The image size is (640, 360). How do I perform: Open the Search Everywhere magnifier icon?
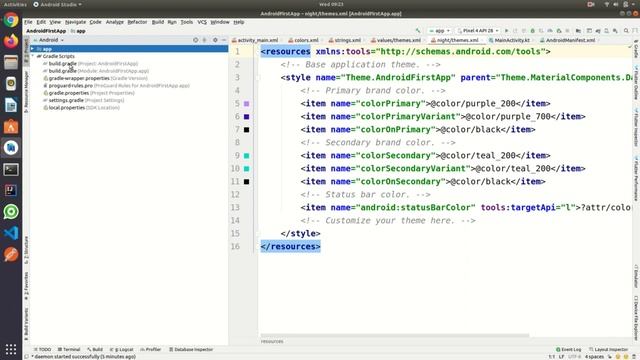626,31
